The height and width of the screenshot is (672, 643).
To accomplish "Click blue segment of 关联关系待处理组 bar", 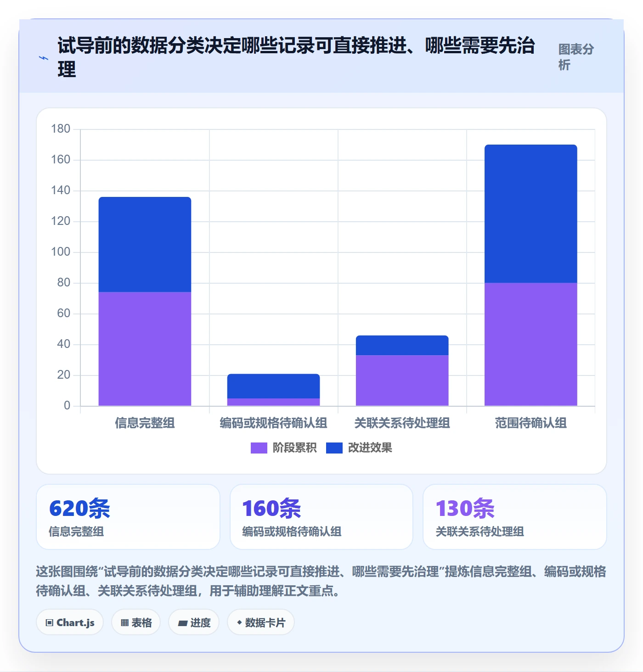I will tap(402, 345).
